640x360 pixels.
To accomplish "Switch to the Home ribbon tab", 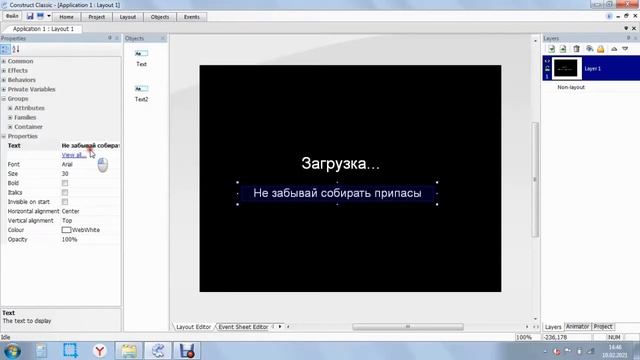I will (66, 17).
